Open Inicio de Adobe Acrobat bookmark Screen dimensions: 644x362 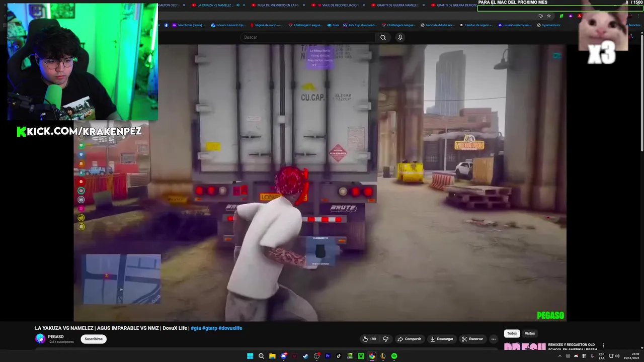coord(437,25)
